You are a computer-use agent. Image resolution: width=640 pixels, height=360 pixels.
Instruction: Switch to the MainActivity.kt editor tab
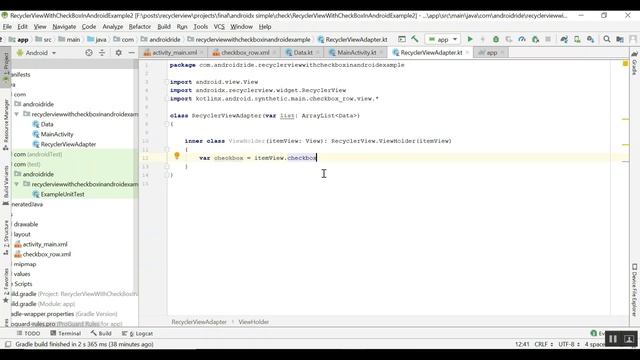point(356,53)
